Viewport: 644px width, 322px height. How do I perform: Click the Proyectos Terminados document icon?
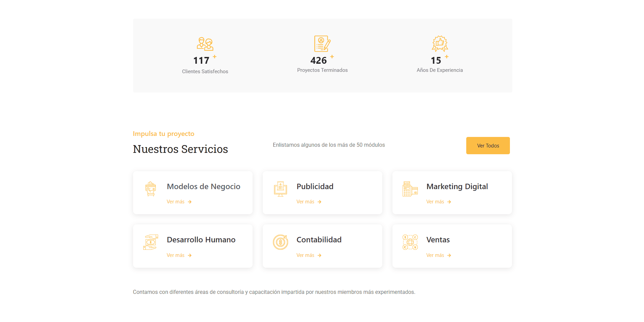click(322, 44)
